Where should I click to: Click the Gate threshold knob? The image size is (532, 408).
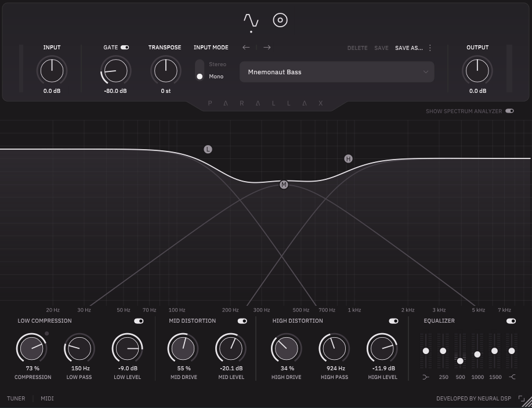(115, 71)
